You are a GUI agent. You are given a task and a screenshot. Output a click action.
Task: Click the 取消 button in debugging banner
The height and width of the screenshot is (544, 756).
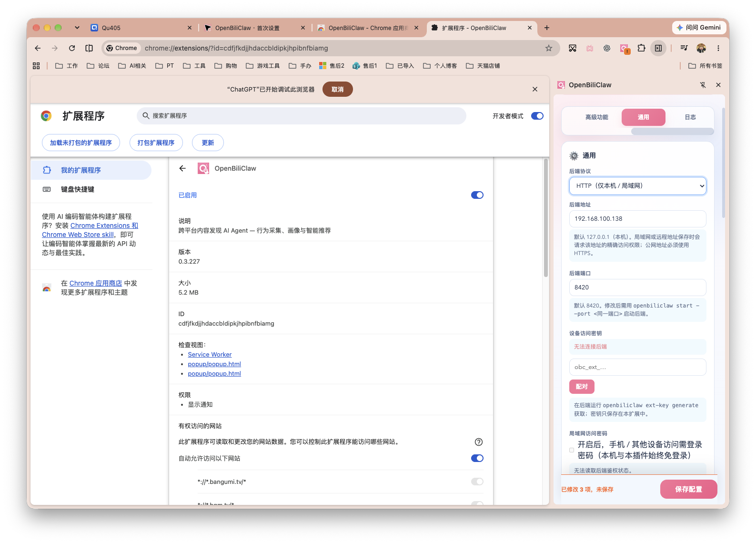338,89
